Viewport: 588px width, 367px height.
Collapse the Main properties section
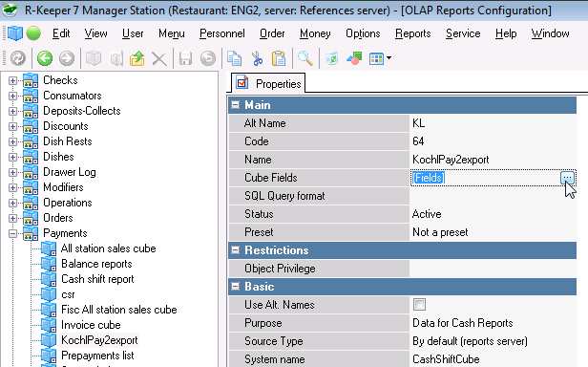(235, 105)
